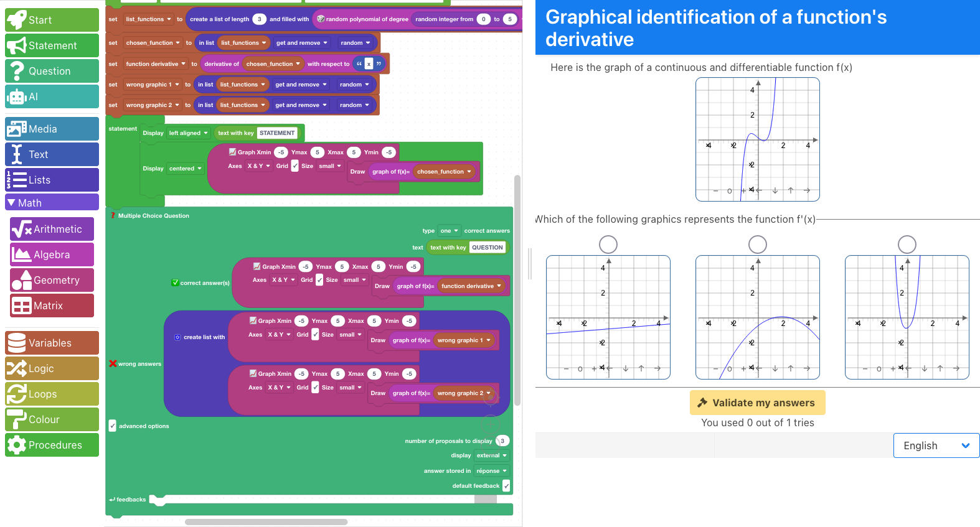Open the 'centered' display dropdown
Viewport: 980px width, 527px height.
point(186,169)
